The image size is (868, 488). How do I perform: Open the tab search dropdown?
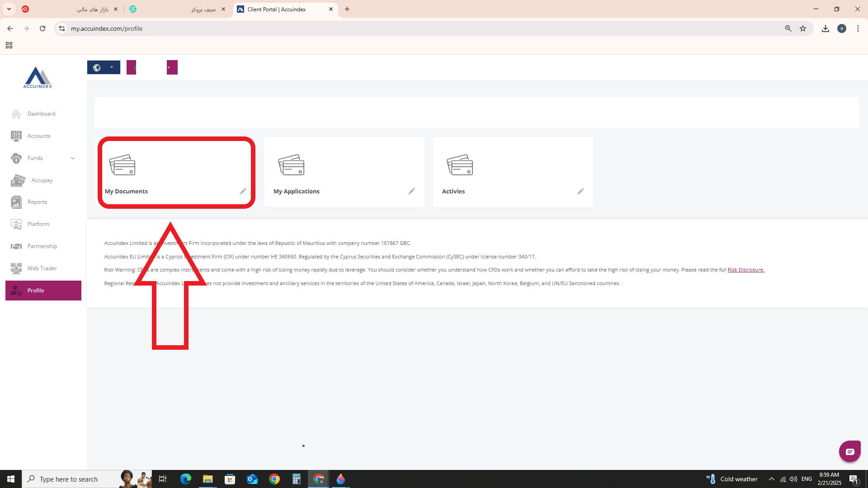point(9,9)
